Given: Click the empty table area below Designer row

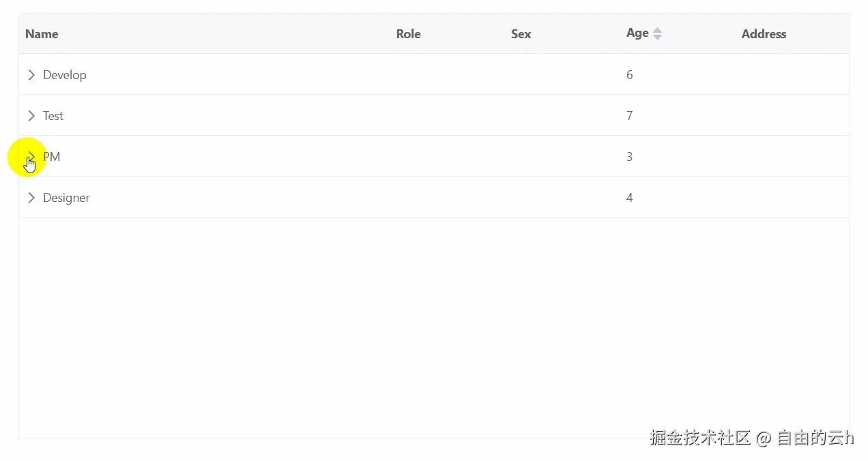Looking at the screenshot, I should coord(434,327).
